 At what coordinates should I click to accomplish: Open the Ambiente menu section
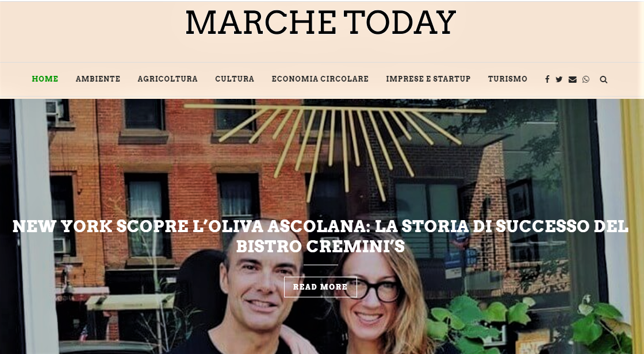(x=98, y=79)
